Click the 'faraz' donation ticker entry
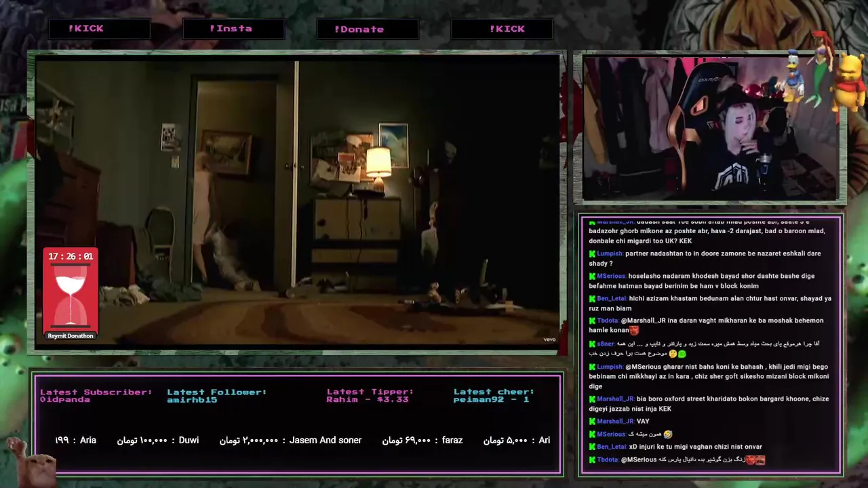 click(x=422, y=441)
